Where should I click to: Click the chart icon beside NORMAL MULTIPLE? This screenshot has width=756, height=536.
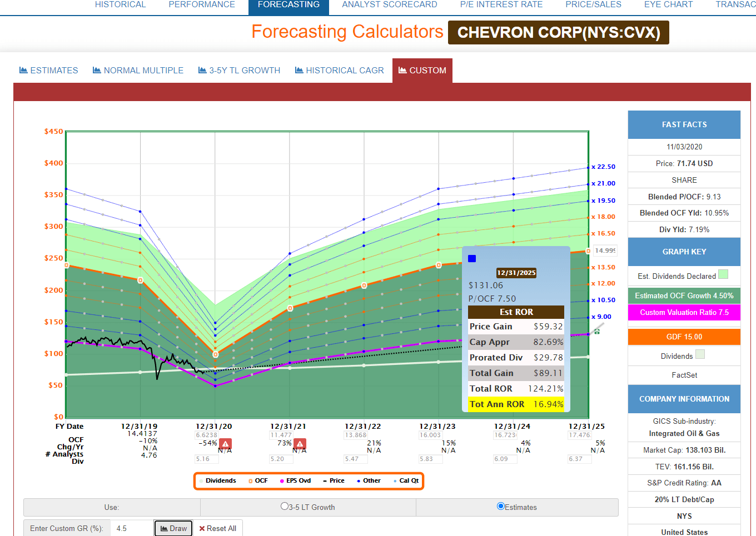[x=97, y=70]
